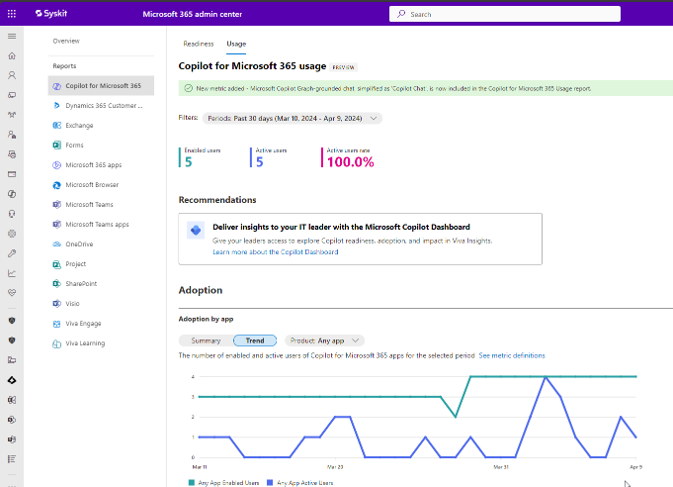Open the Health heart icon in the rail

[x=12, y=293]
